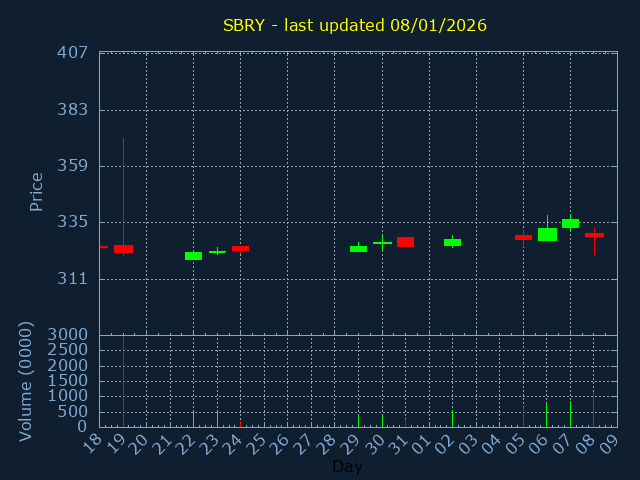This screenshot has width=640, height=480.
Task: Click the 335 price axis label
Action: tap(72, 222)
